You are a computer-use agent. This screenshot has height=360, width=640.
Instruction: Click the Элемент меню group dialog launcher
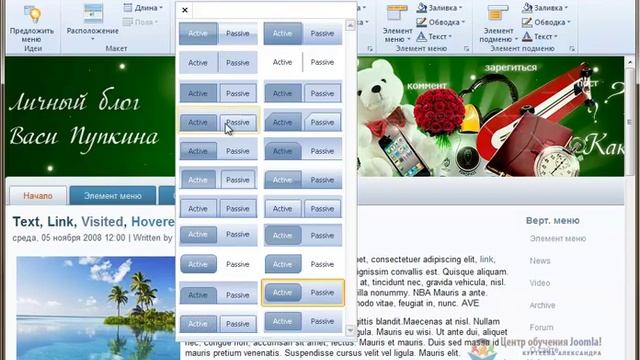467,49
